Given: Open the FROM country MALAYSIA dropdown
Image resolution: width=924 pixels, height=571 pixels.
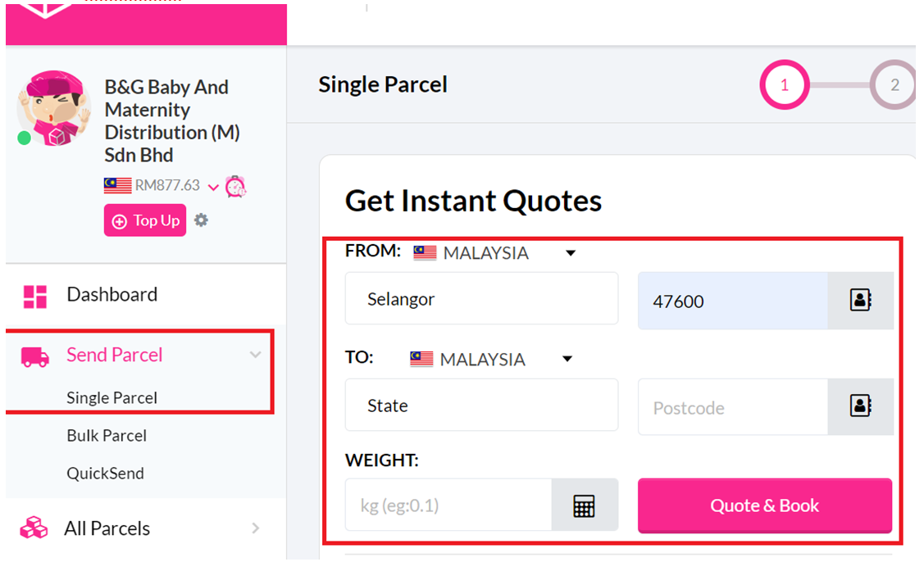Looking at the screenshot, I should [570, 253].
